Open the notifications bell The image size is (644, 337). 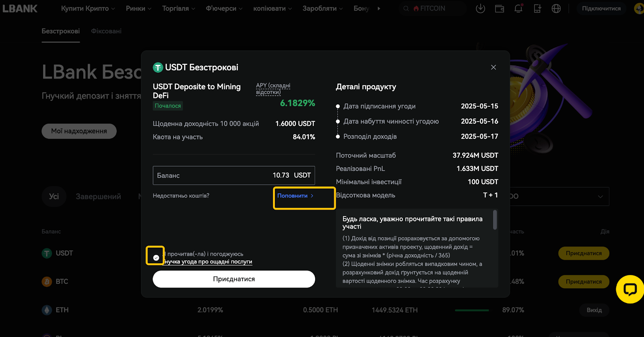point(518,8)
